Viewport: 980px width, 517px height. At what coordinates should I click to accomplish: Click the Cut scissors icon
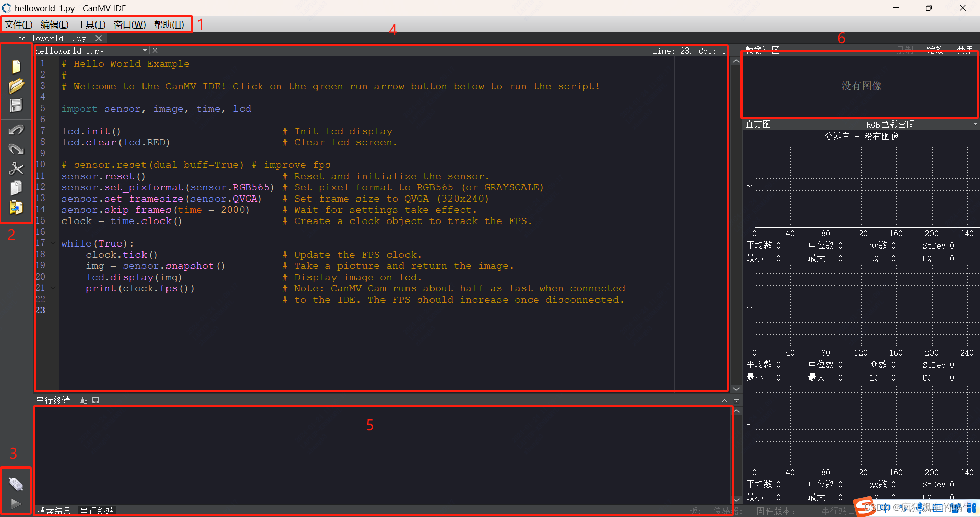16,168
